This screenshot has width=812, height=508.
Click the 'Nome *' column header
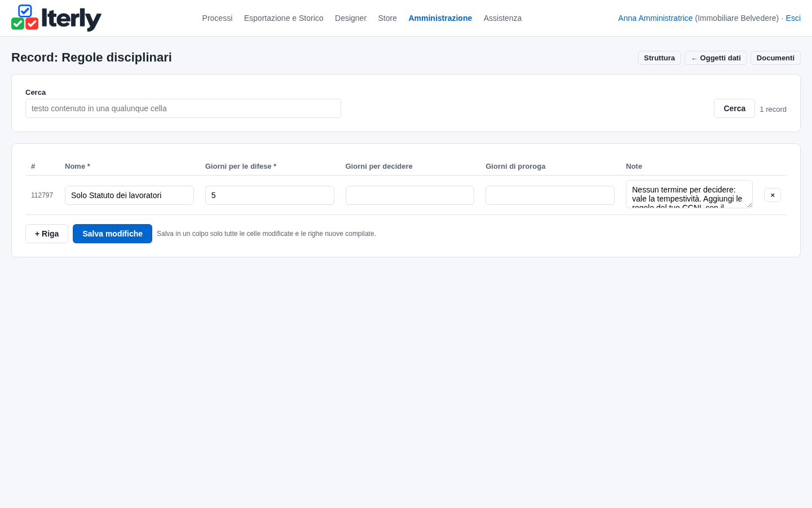77,167
